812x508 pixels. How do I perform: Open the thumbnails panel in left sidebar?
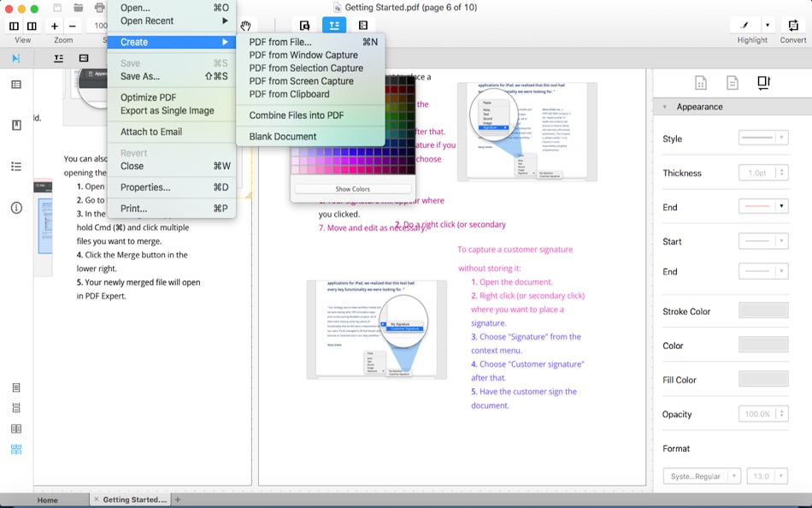click(x=16, y=85)
